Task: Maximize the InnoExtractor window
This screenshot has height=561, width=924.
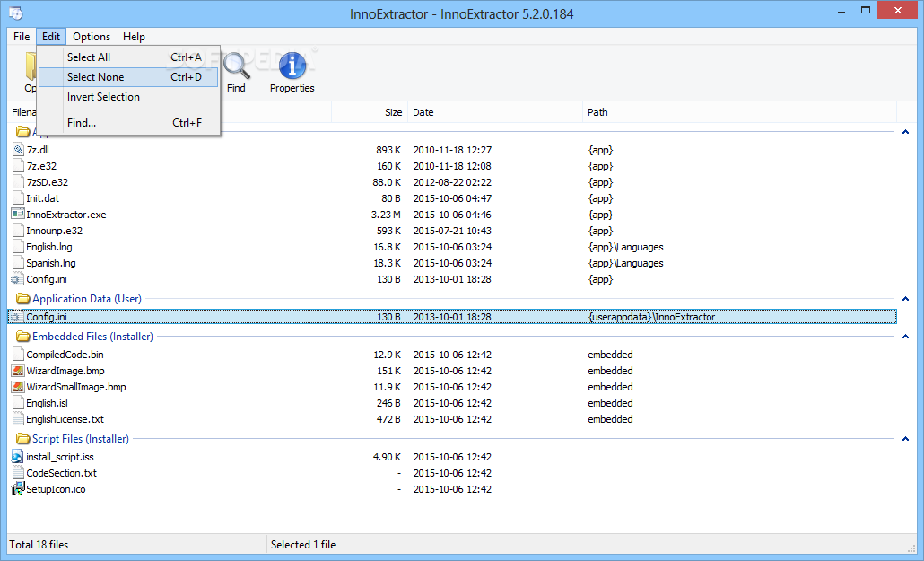Action: click(866, 11)
